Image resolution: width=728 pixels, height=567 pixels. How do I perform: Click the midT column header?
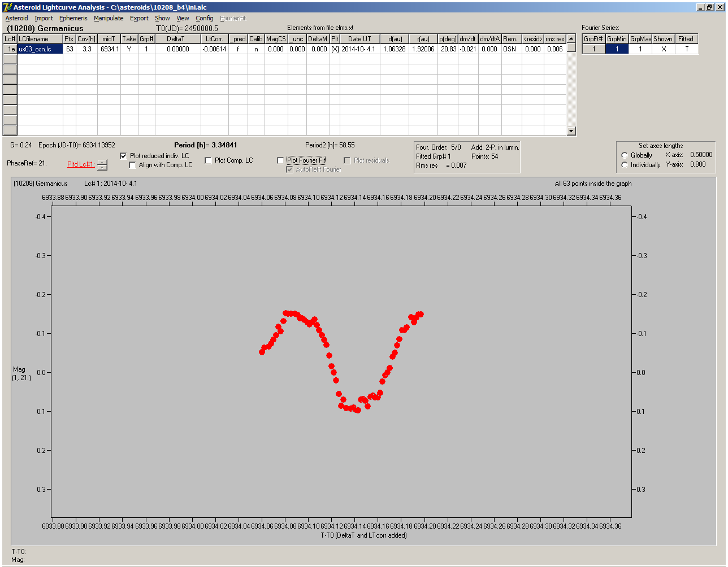point(109,39)
